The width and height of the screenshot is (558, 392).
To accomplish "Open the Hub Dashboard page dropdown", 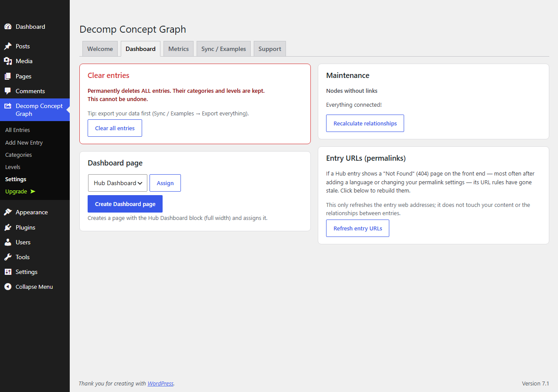I will click(118, 183).
